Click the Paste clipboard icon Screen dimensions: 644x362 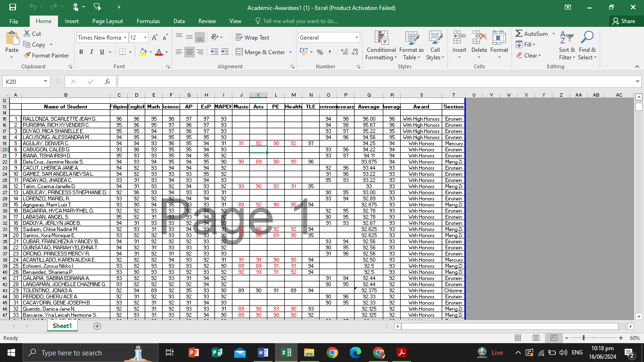(12, 39)
